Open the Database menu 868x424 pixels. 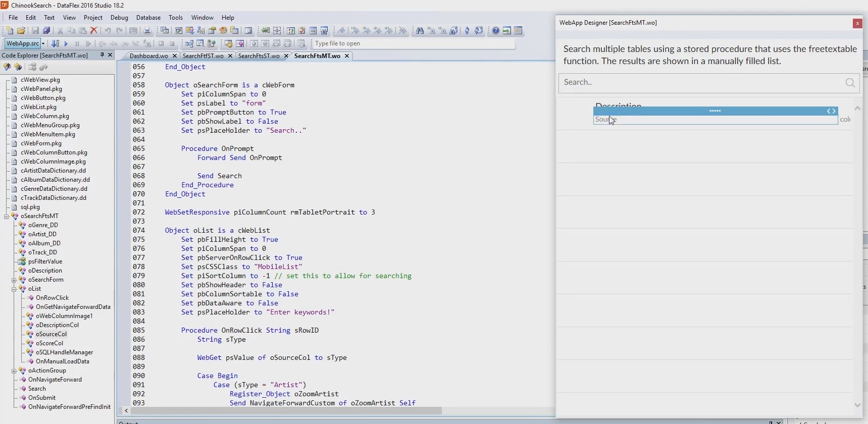pyautogui.click(x=148, y=17)
